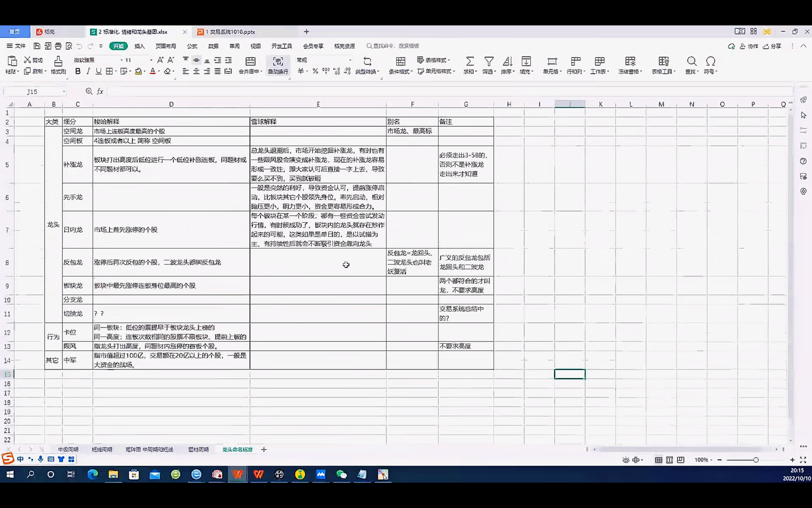Switch to the 题材周期 sheet tab
This screenshot has width=812, height=508.
(x=198, y=450)
